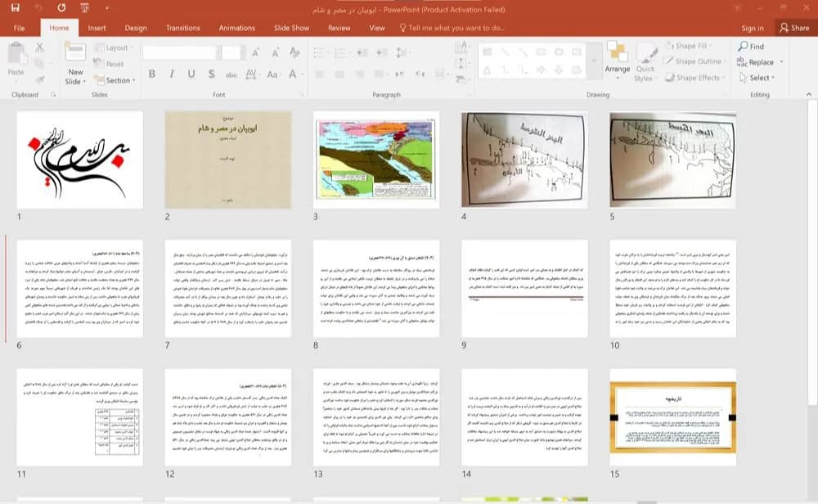Viewport: 818px width, 504px height.
Task: Open Character Spacing AV icon
Action: coord(251,74)
